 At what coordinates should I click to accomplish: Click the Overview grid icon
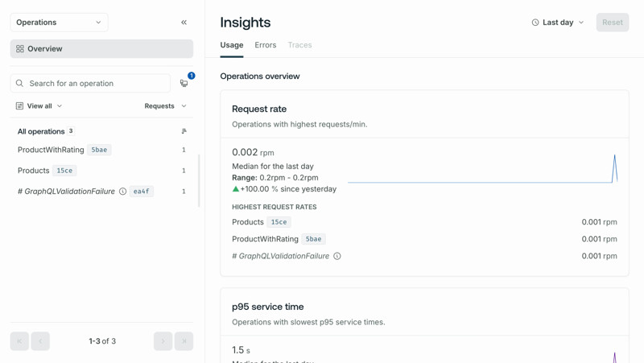pos(19,49)
